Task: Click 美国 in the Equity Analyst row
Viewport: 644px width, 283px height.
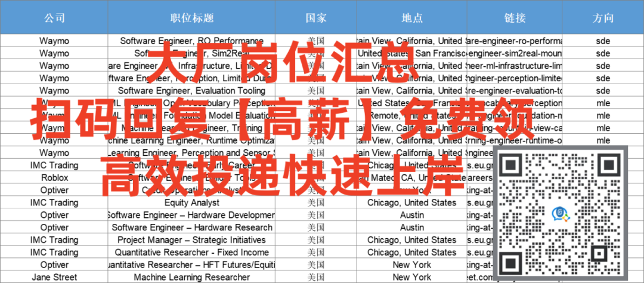Action: click(316, 202)
